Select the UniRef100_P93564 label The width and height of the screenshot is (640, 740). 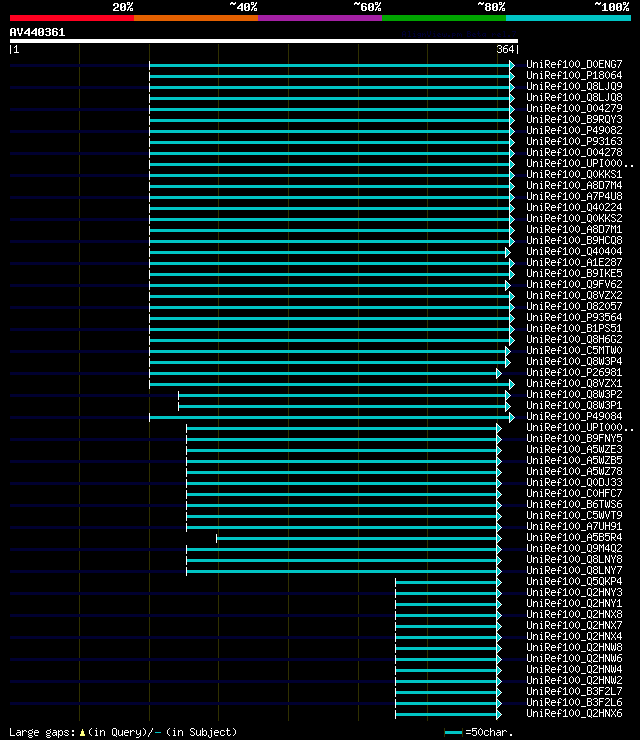[574, 317]
